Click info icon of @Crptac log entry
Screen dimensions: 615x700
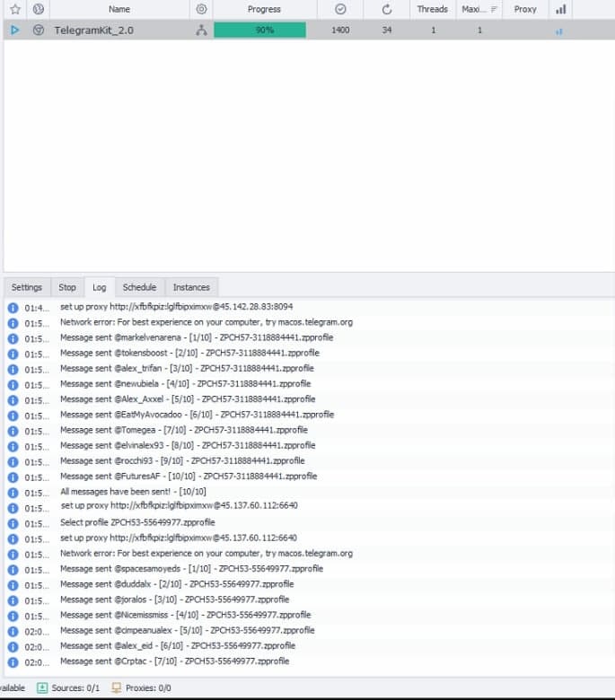[13, 662]
